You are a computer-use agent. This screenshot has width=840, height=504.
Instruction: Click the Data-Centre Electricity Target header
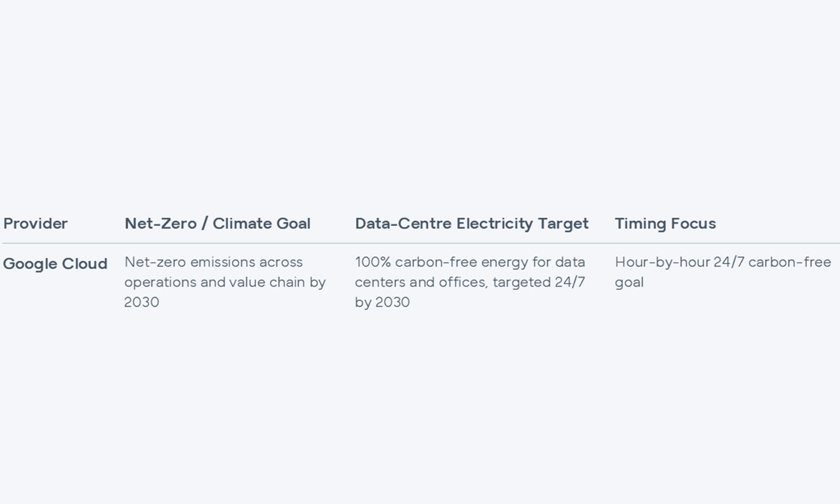click(471, 223)
